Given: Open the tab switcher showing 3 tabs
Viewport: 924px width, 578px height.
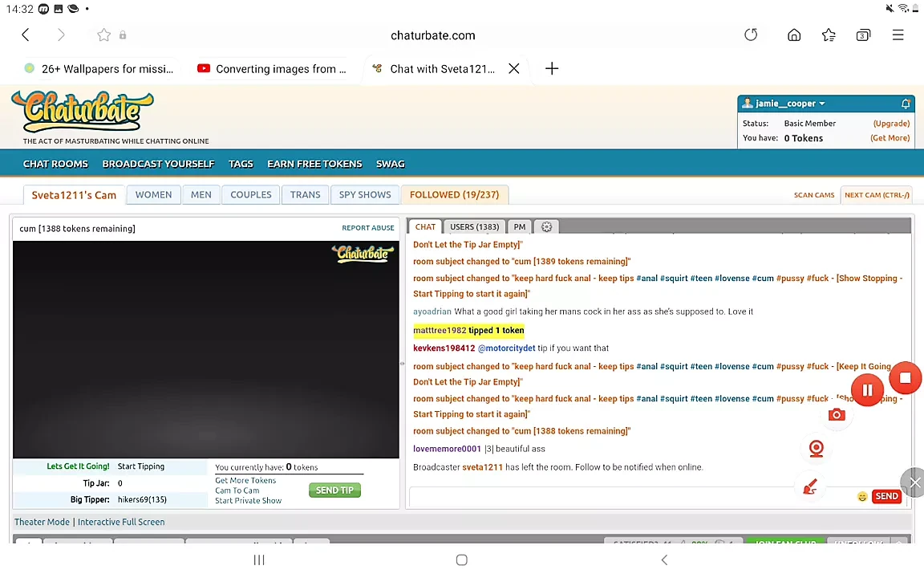Looking at the screenshot, I should 863,35.
